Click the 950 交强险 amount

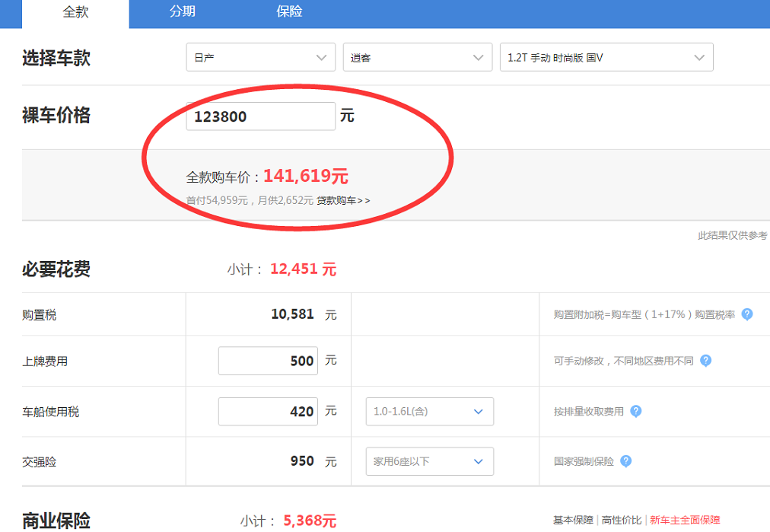coord(302,461)
